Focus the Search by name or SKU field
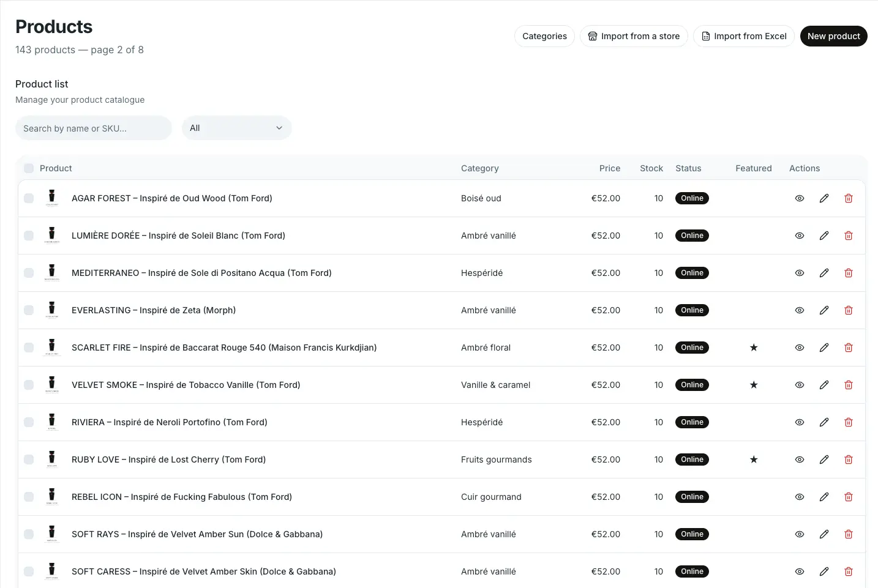878x588 pixels. 94,128
